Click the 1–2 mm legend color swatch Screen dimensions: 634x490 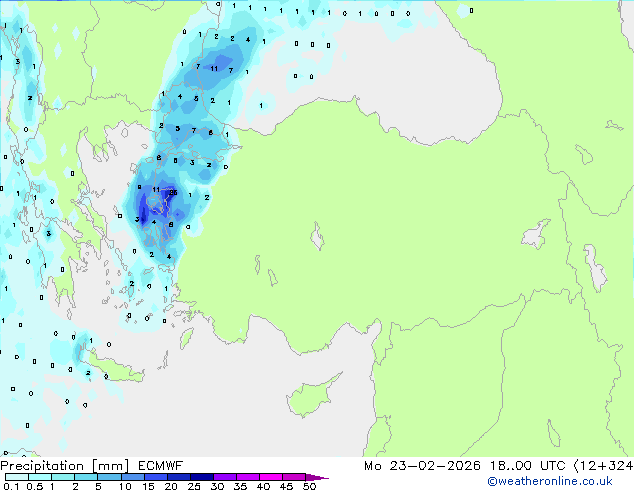click(x=63, y=477)
